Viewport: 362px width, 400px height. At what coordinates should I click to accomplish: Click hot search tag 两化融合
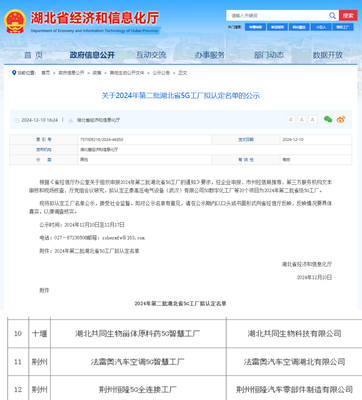pos(299,27)
